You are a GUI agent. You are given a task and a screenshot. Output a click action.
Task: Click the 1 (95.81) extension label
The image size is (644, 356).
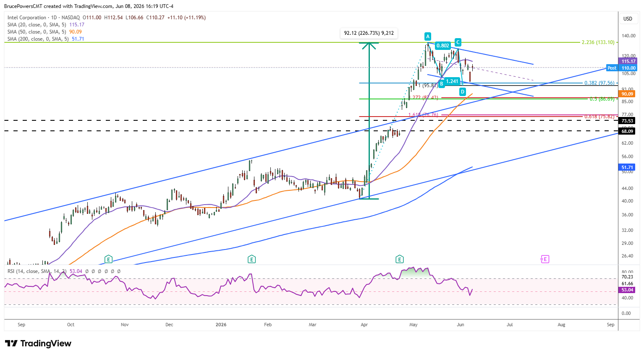[428, 85]
